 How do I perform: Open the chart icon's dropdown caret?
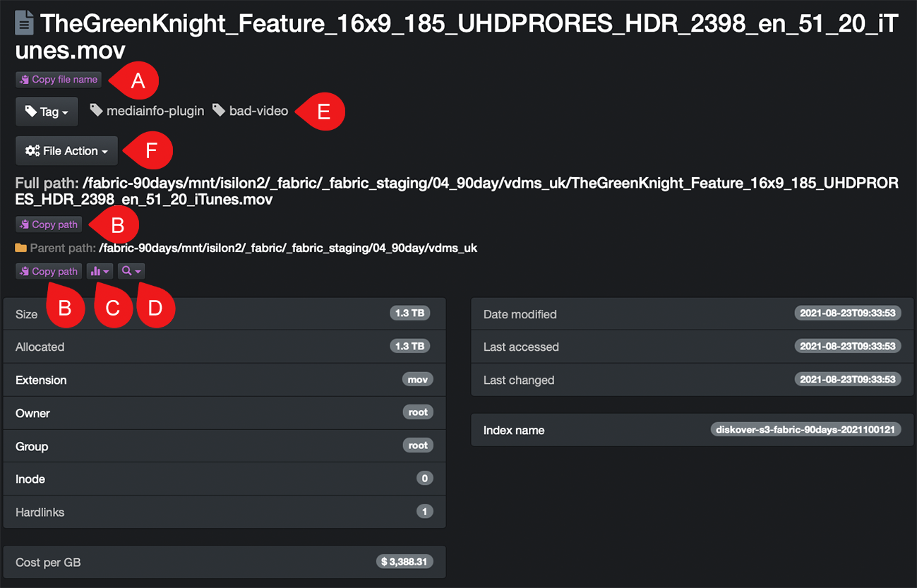point(106,270)
